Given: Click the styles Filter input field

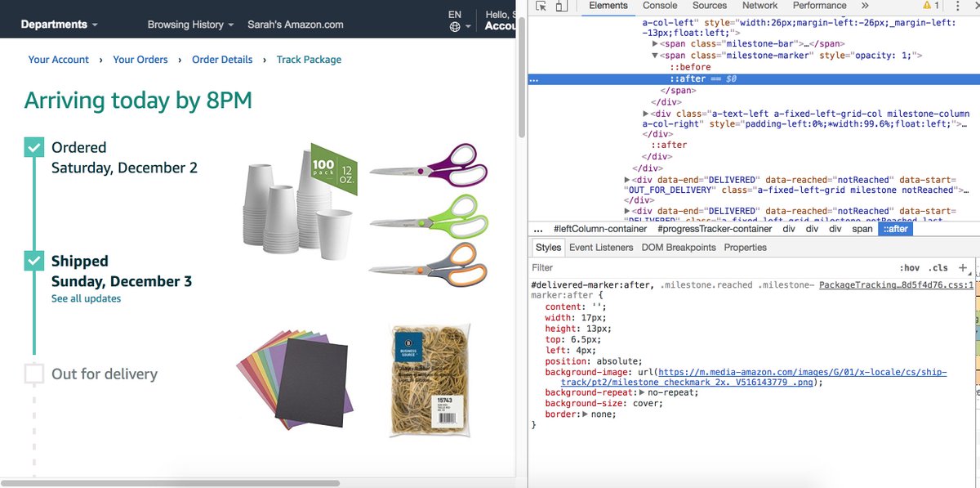Looking at the screenshot, I should pyautogui.click(x=572, y=268).
